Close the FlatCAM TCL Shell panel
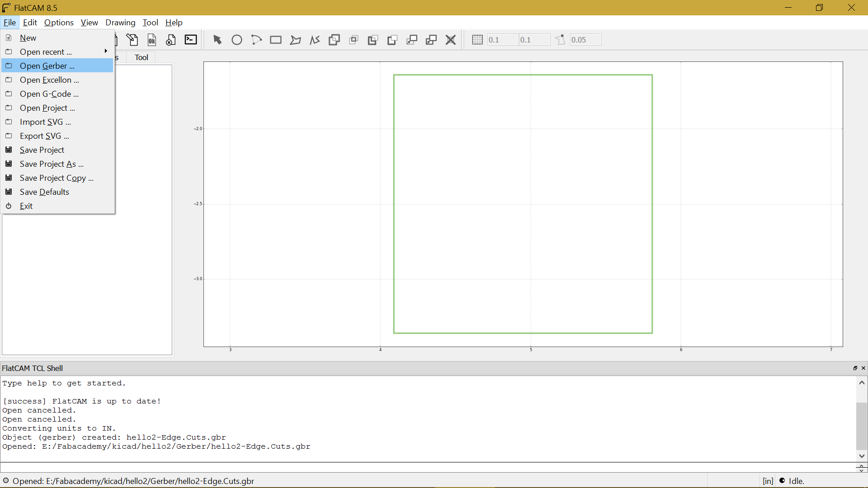This screenshot has width=868, height=488. point(863,368)
